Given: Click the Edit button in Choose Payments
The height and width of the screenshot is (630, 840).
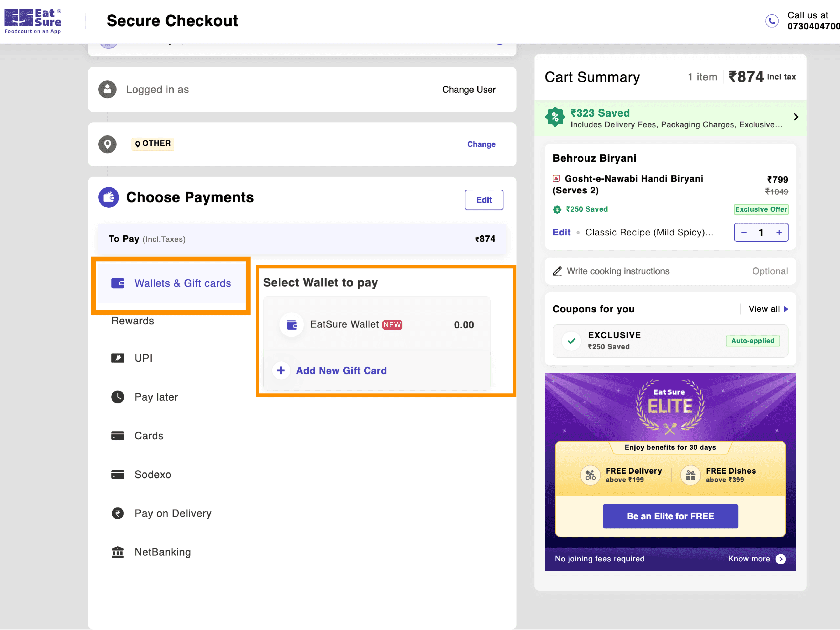Looking at the screenshot, I should click(x=484, y=200).
